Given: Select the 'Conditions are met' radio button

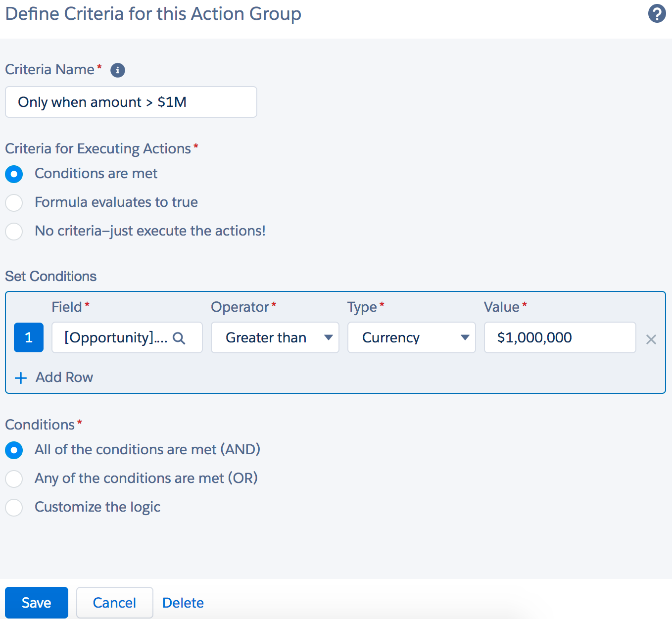Looking at the screenshot, I should [x=14, y=174].
